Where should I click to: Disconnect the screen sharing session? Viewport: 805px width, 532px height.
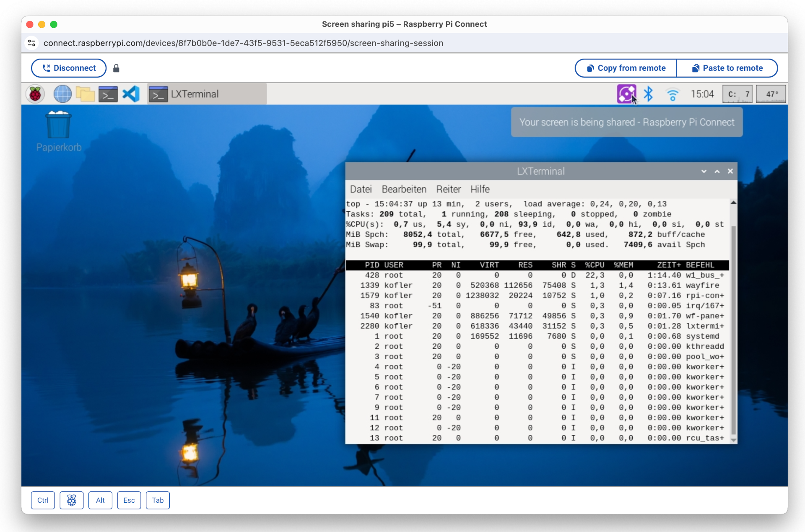point(69,68)
